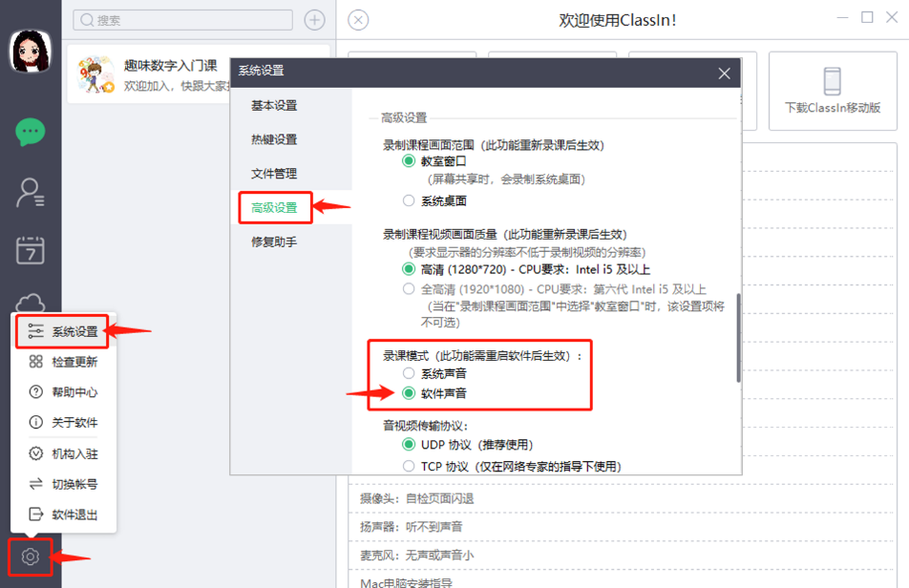Click the settings dialog vertical scrollbar
Viewport: 909px width, 588px height.
click(738, 338)
